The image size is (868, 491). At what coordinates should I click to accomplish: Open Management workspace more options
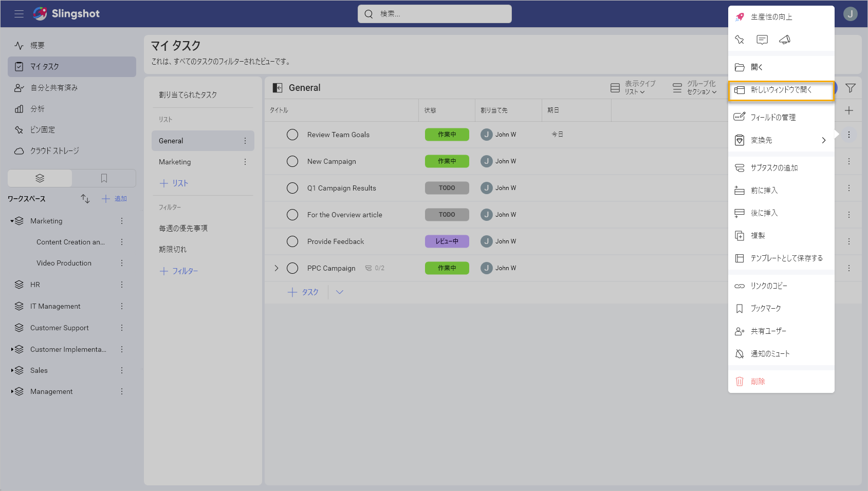pyautogui.click(x=122, y=391)
